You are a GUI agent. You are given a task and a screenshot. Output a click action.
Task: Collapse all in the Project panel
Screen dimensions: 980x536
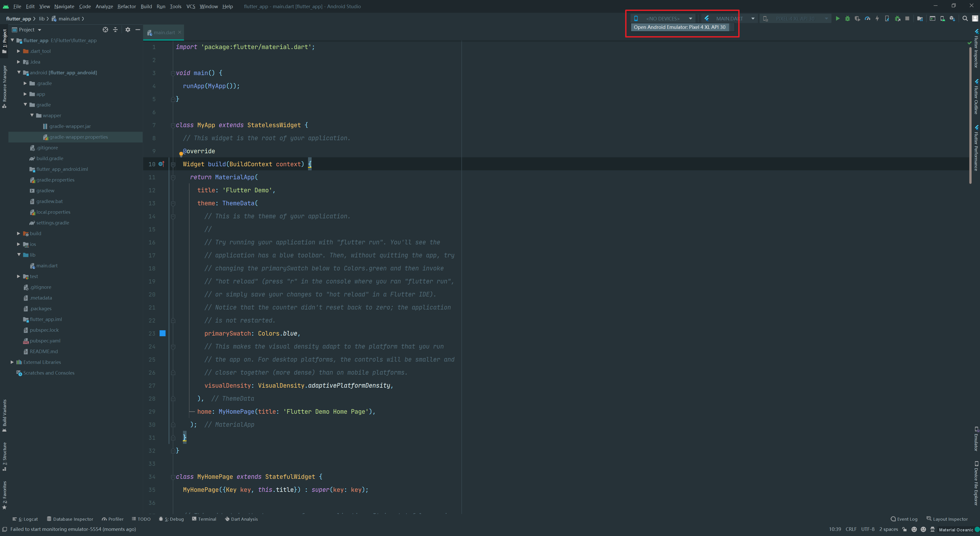115,30
